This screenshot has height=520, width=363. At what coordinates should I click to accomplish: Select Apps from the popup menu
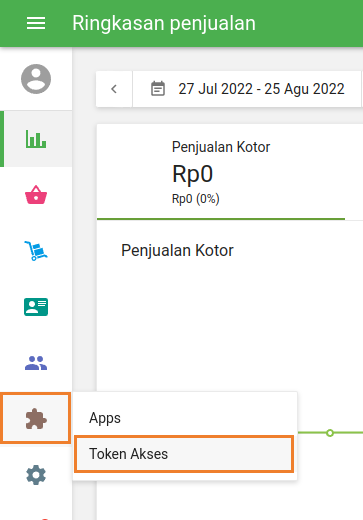pos(185,418)
